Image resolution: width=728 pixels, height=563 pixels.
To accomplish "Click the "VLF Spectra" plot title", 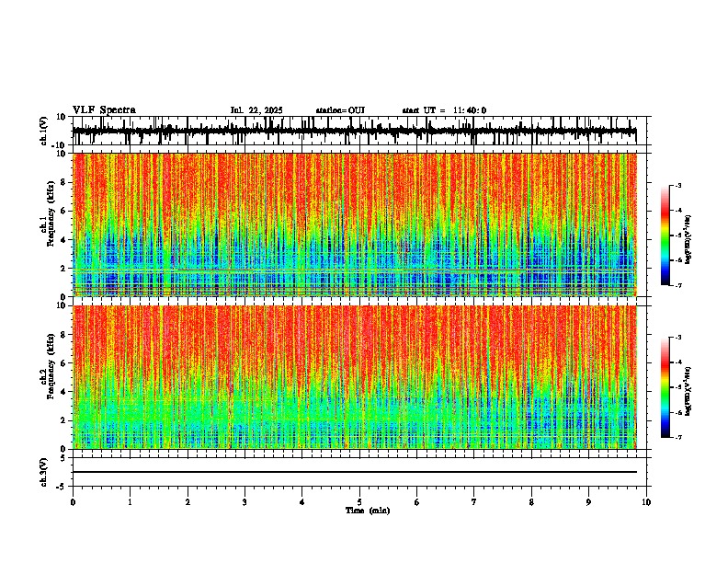I will coord(104,110).
